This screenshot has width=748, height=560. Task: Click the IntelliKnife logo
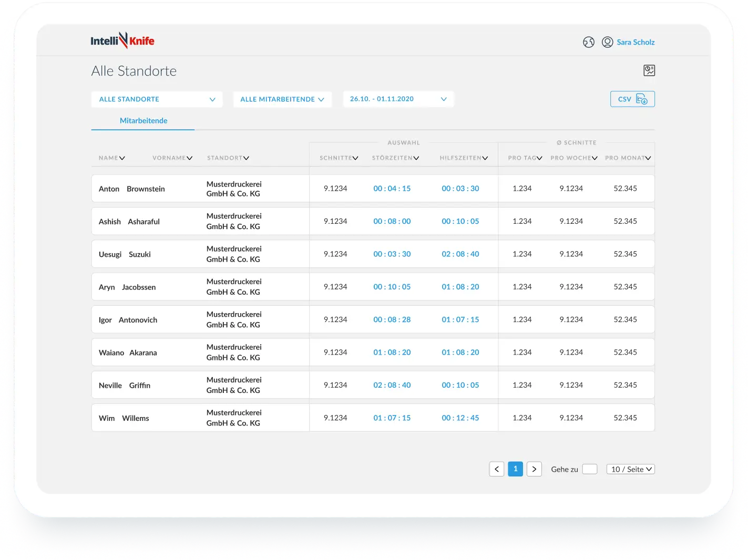[x=122, y=40]
